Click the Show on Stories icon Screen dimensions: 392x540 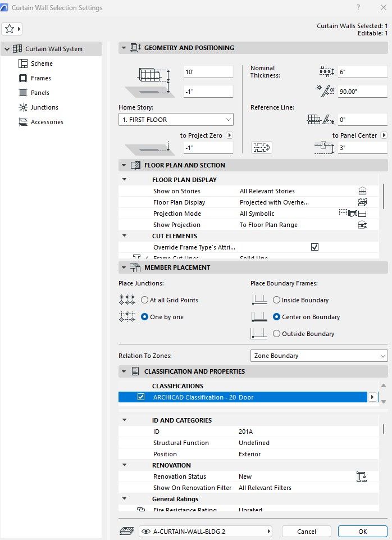click(362, 191)
